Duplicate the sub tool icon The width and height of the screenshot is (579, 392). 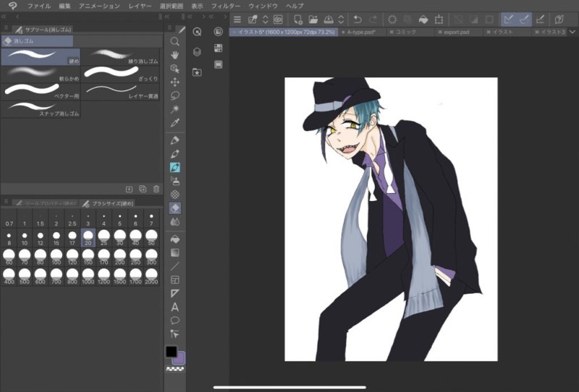[143, 189]
